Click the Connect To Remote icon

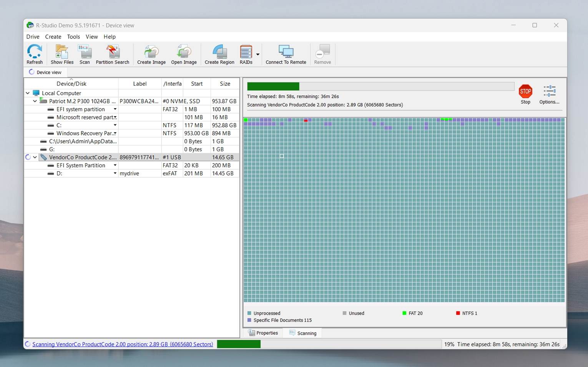click(286, 54)
